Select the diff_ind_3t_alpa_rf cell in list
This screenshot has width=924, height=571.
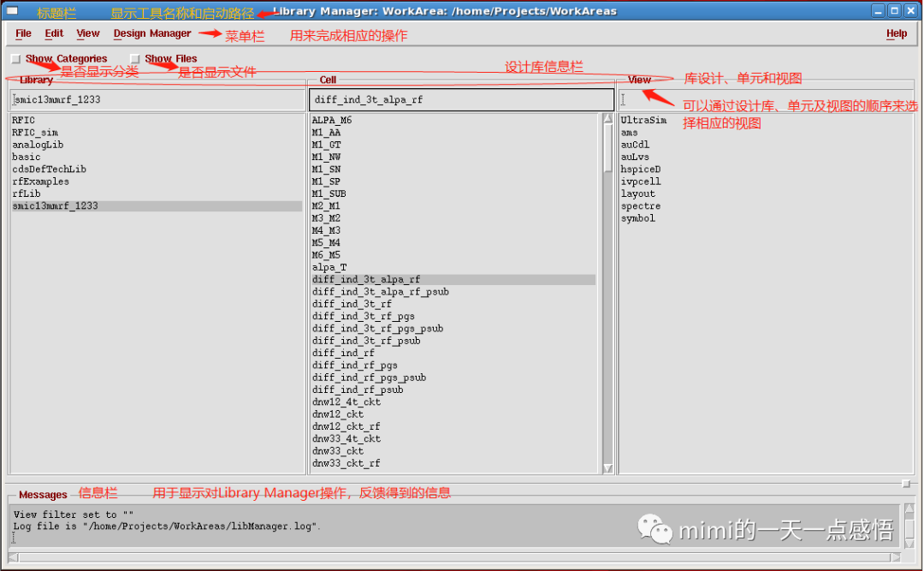(453, 280)
